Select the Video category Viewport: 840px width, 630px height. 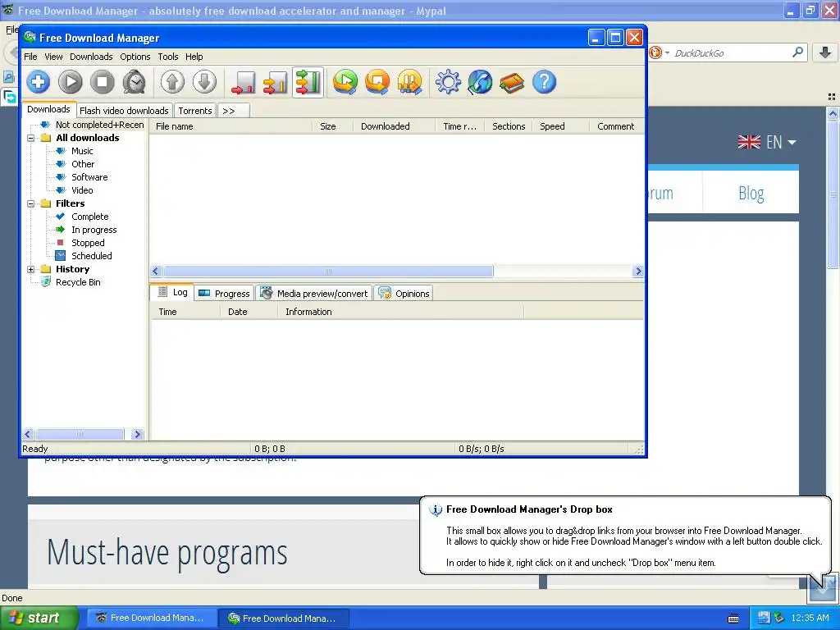(x=82, y=190)
